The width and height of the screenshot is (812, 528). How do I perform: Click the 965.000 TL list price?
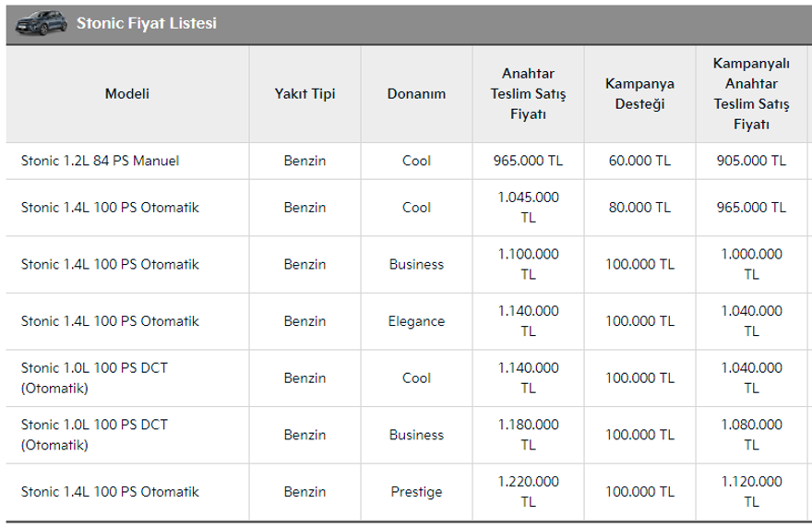click(x=528, y=161)
